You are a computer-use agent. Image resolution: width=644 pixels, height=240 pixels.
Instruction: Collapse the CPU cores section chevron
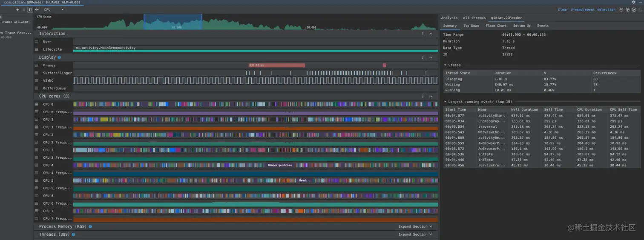431,96
